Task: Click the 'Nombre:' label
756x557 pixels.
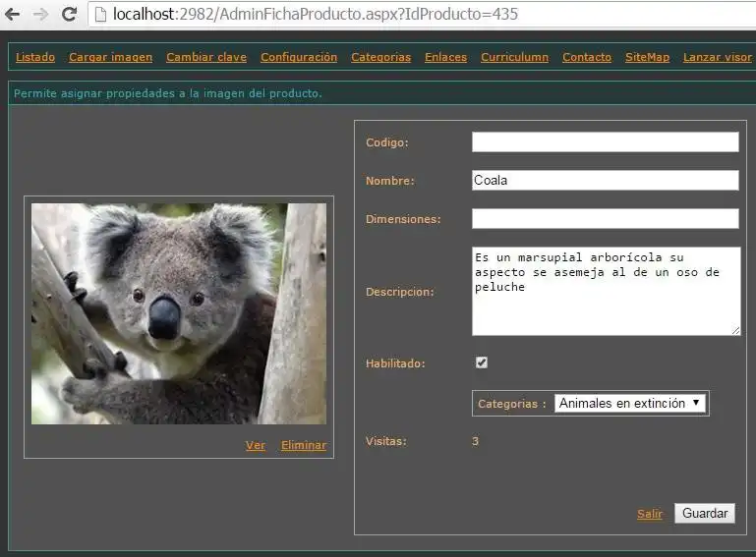Action: pos(390,181)
